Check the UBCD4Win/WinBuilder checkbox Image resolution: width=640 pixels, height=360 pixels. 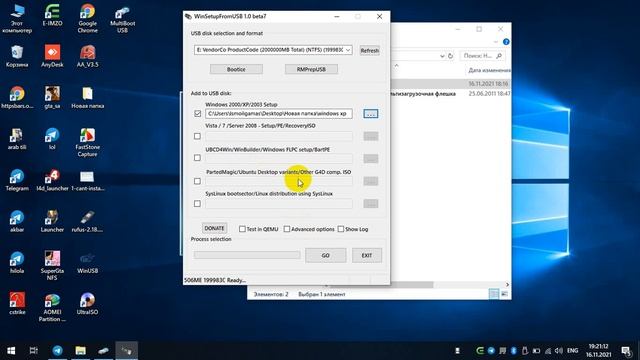pos(198,158)
